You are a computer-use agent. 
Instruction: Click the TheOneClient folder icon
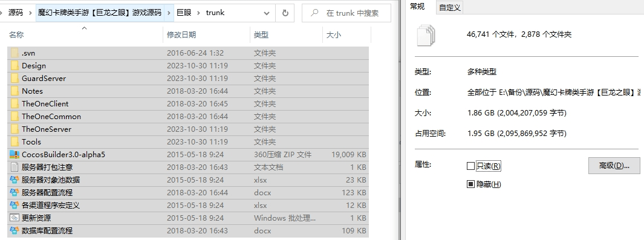pos(15,104)
